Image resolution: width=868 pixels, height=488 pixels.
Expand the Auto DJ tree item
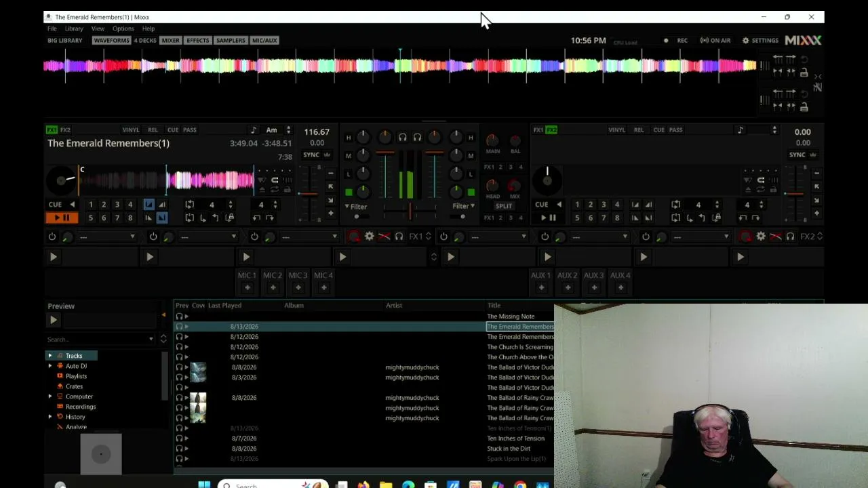click(x=50, y=366)
